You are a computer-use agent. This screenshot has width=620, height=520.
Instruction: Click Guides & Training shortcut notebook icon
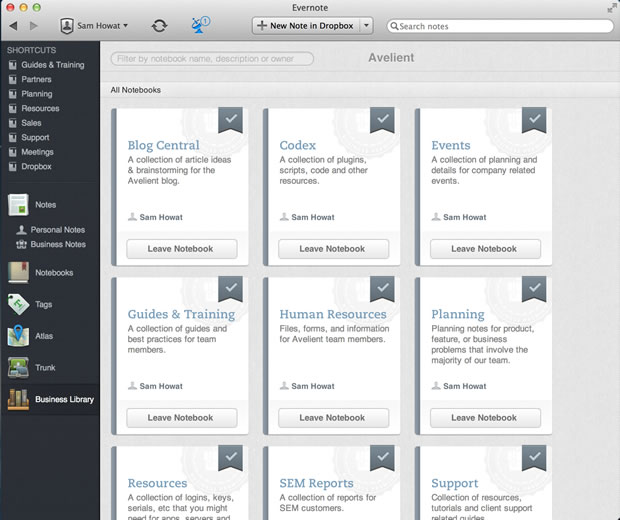point(13,65)
